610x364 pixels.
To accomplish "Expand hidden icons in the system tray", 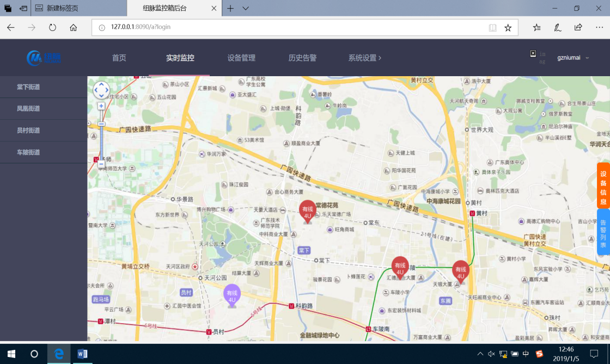I will (481, 354).
